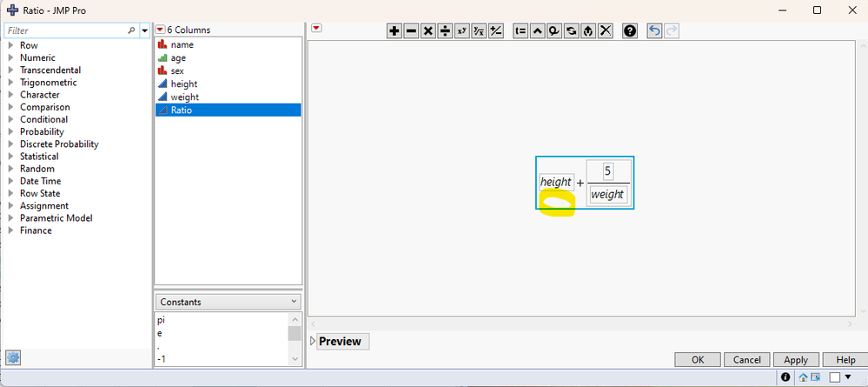868x387 pixels.
Task: Open the gear settings icon at bottom left
Action: coord(13,357)
